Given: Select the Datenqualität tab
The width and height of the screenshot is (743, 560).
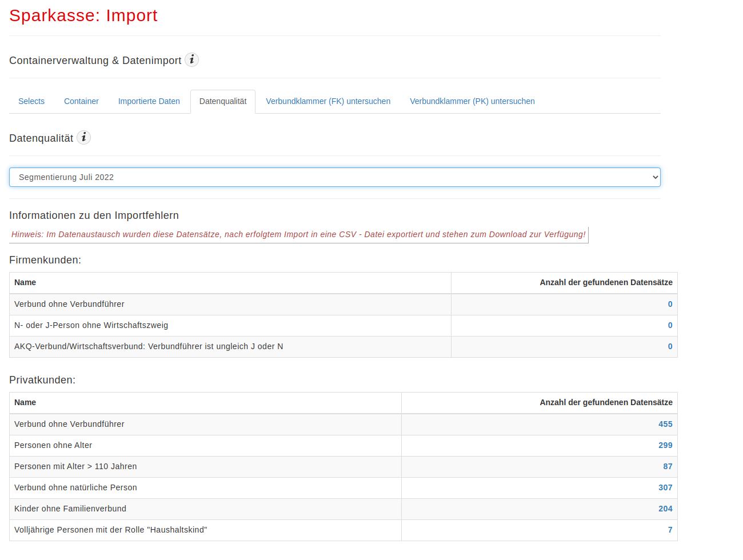Looking at the screenshot, I should [x=223, y=101].
